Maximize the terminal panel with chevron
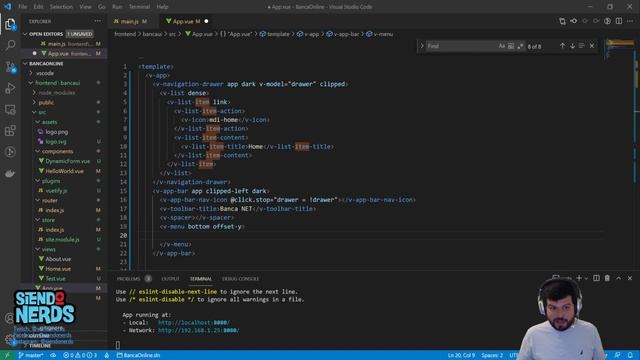 click(x=619, y=278)
